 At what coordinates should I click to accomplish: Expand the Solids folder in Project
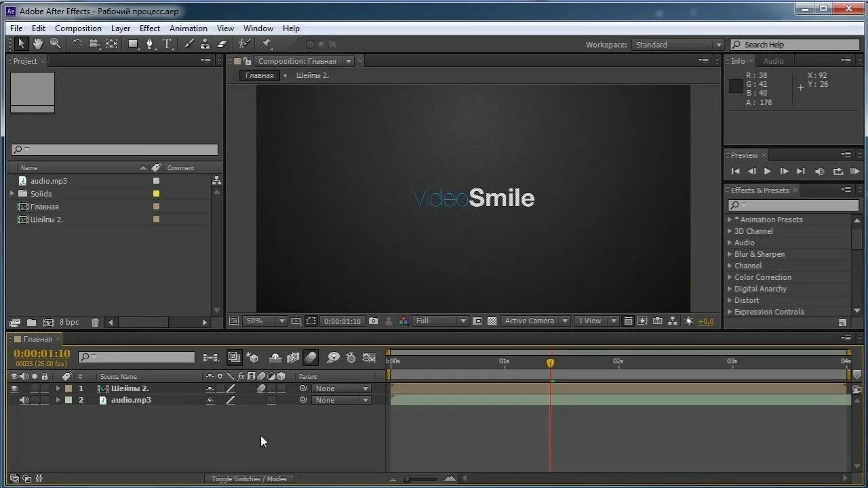coord(12,194)
